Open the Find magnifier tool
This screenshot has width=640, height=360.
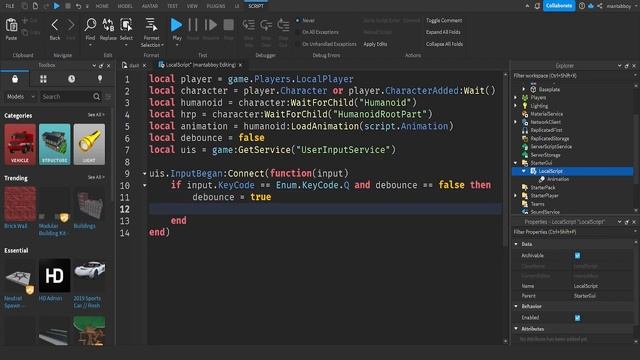tap(90, 25)
